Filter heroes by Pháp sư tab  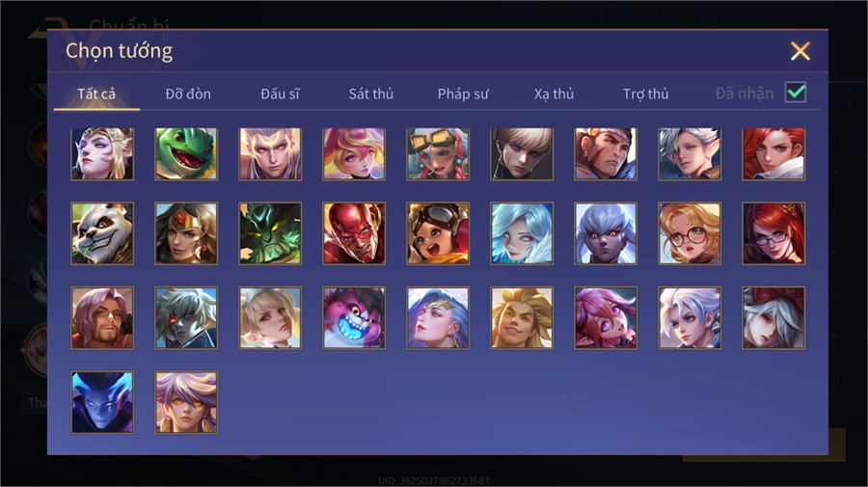[x=463, y=95]
